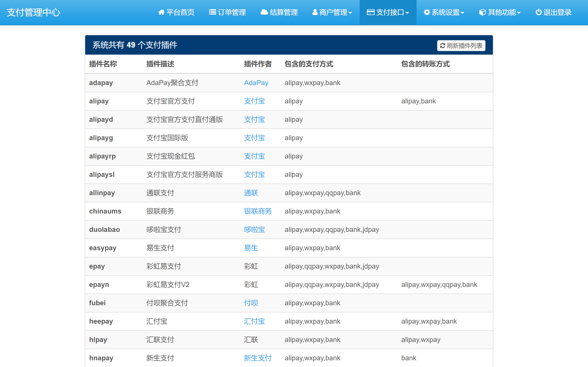Screen dimensions: 588x367
Task: Open the AdaPay author link
Action: [256, 83]
